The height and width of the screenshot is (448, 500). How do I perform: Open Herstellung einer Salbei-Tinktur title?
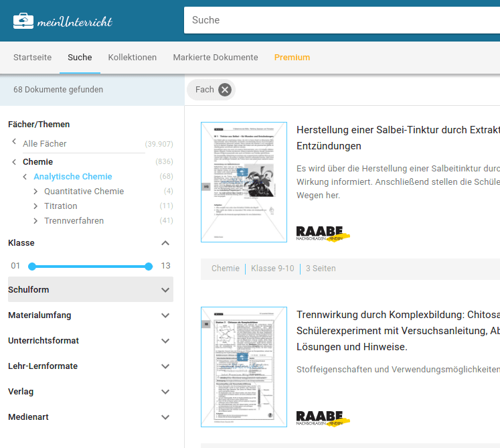(398, 138)
